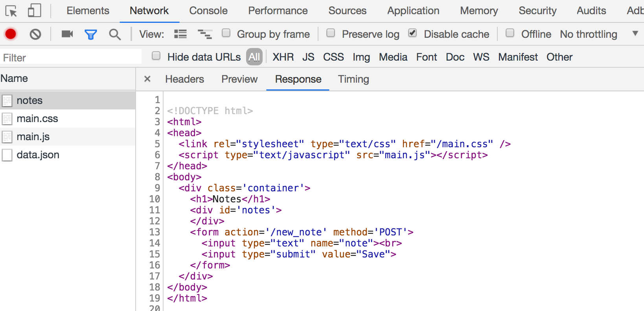Enable Group by frame checkbox

[226, 33]
